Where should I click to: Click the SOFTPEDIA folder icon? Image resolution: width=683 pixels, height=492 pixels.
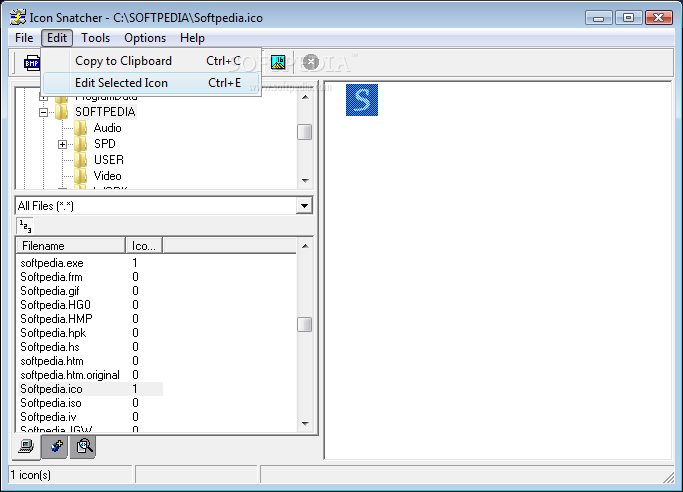[61, 112]
